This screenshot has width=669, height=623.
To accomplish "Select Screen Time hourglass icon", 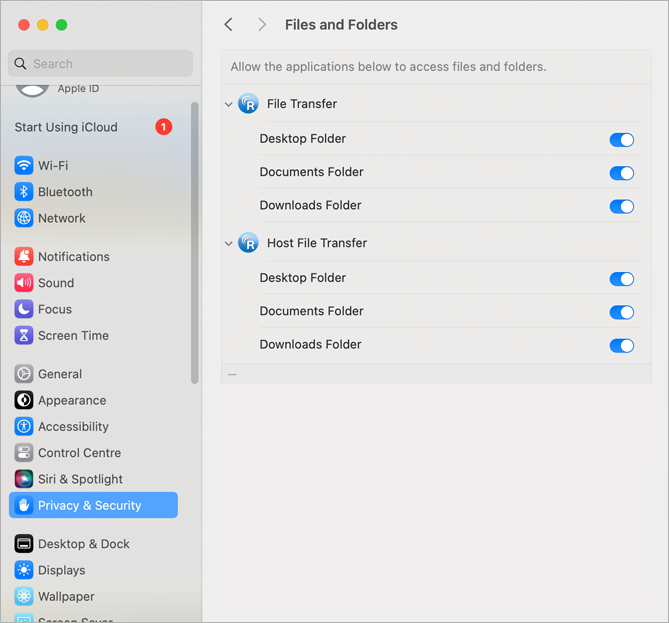I will point(24,336).
